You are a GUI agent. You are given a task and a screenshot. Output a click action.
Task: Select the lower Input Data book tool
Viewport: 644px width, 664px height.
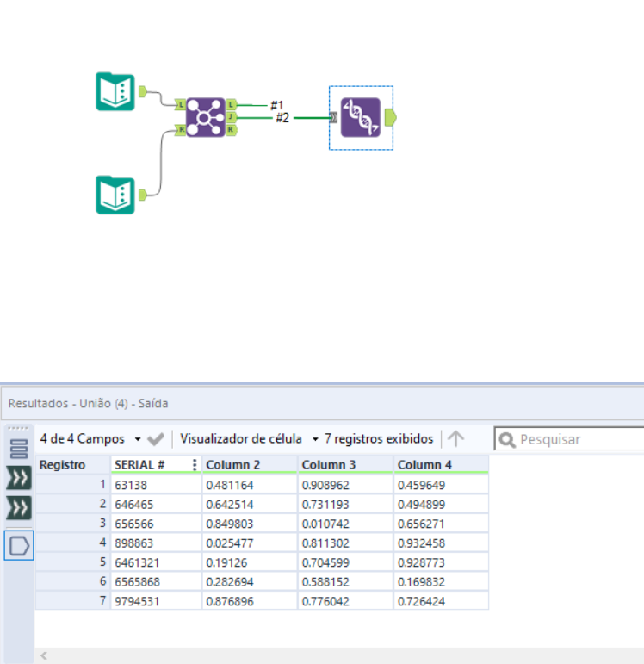click(x=115, y=195)
